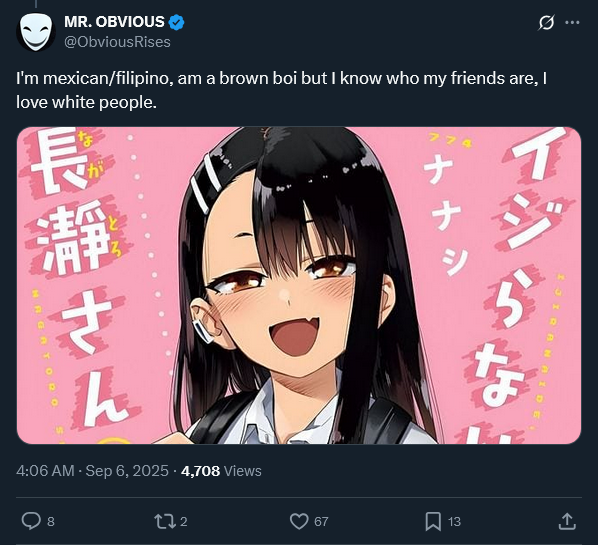Click the like count 67
The height and width of the screenshot is (545, 598).
pyautogui.click(x=321, y=522)
